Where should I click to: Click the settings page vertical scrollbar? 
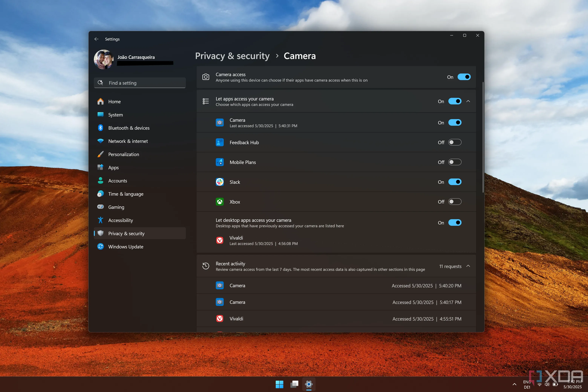(483, 137)
